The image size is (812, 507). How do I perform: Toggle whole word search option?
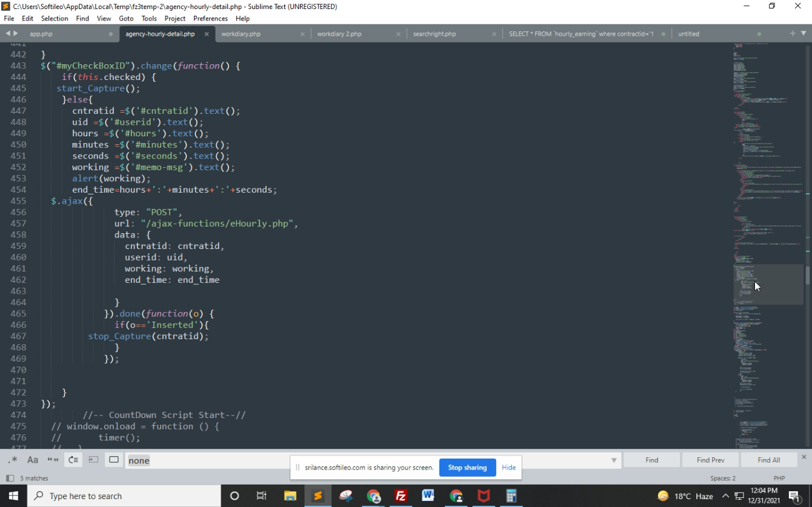pyautogui.click(x=53, y=460)
